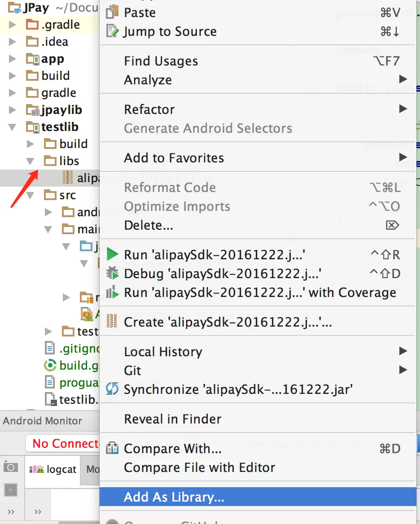
Task: Choose Compare File with Editor
Action: point(258,467)
